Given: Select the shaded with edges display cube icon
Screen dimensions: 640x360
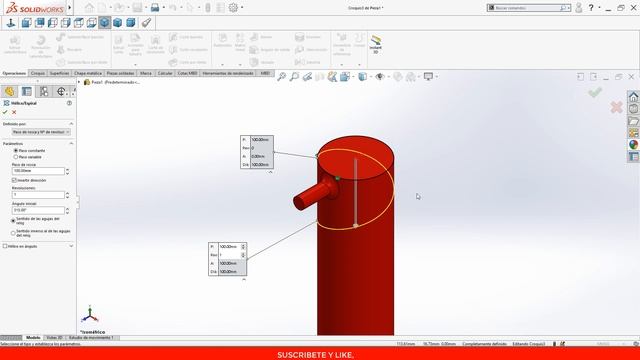Looking at the screenshot, I should point(104,23).
